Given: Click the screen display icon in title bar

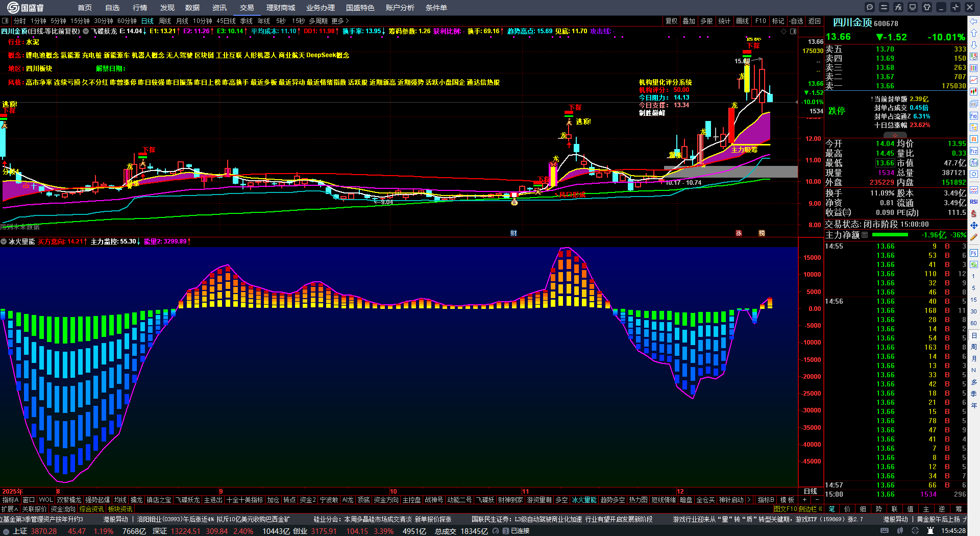Looking at the screenshot, I should (913, 7).
